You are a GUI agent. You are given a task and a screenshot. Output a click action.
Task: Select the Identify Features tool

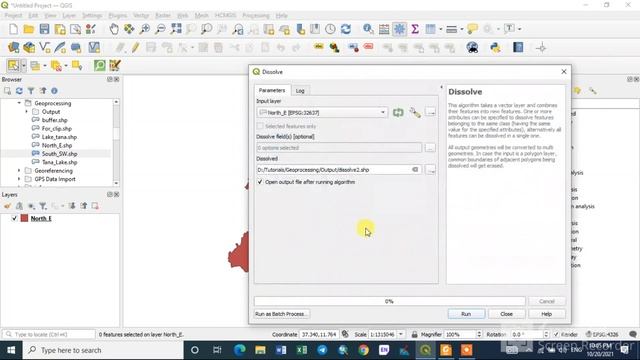[368, 29]
